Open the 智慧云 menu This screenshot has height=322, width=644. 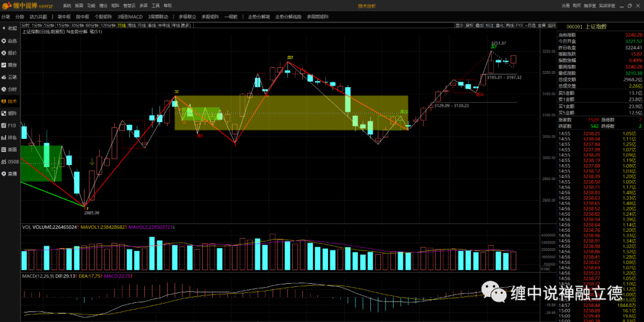click(129, 6)
